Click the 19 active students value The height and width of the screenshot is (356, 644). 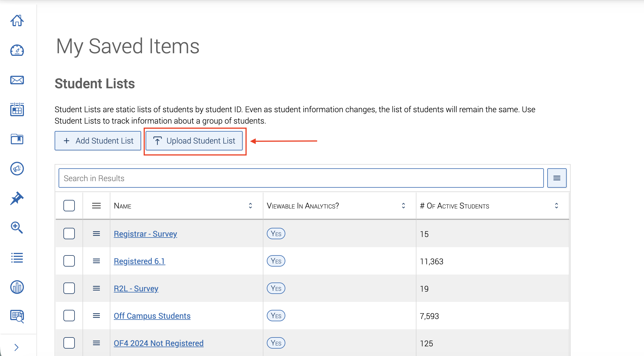[x=424, y=289]
